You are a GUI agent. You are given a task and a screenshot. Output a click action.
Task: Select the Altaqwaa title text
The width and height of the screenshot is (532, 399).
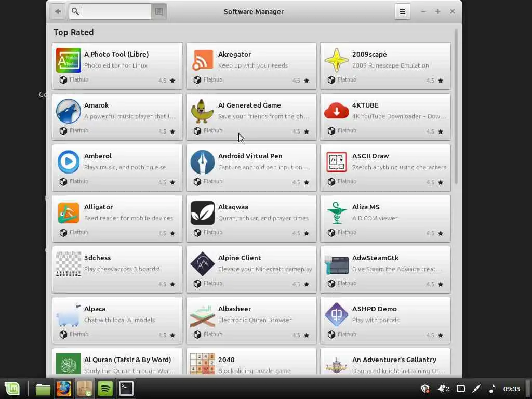(x=233, y=207)
